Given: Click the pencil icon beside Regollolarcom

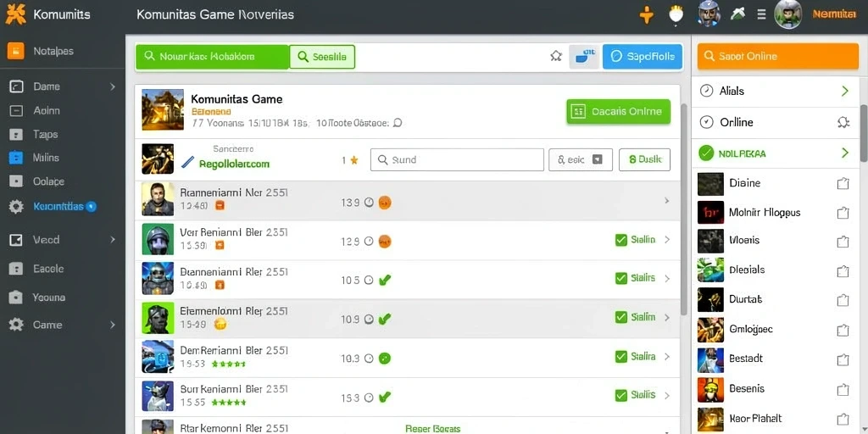Looking at the screenshot, I should click(188, 162).
